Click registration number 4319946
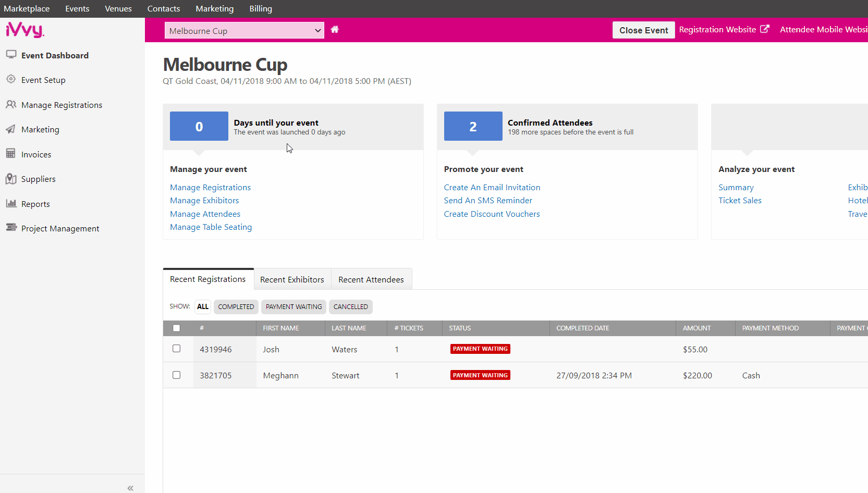 (216, 350)
